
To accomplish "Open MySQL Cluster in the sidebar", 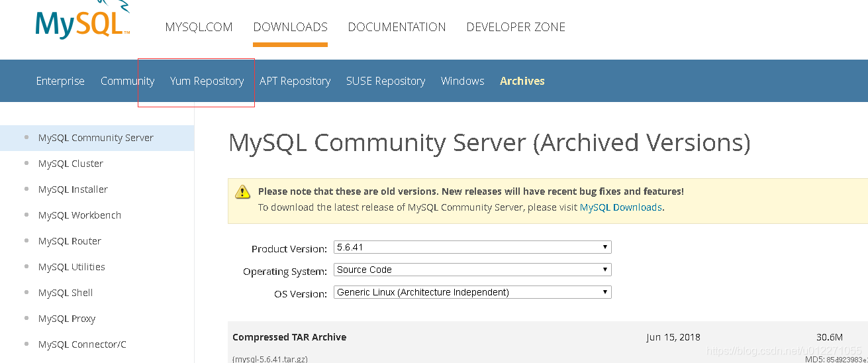I will click(71, 164).
